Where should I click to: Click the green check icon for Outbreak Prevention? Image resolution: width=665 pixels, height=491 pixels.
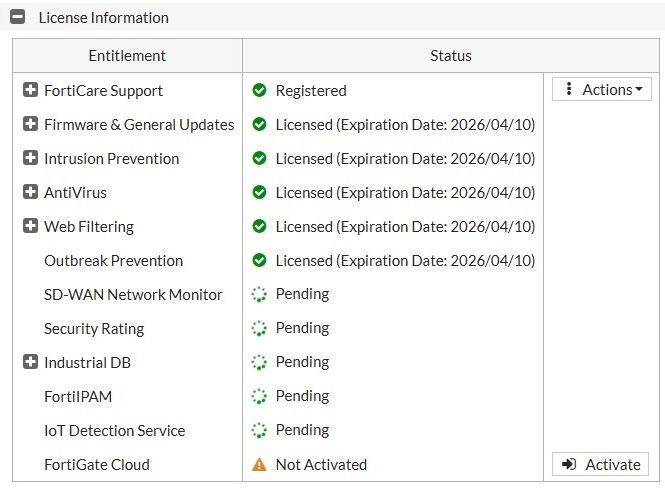259,261
